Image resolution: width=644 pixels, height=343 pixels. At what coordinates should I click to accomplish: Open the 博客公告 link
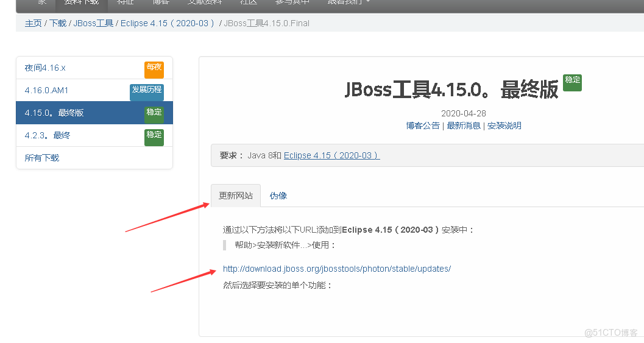[423, 126]
